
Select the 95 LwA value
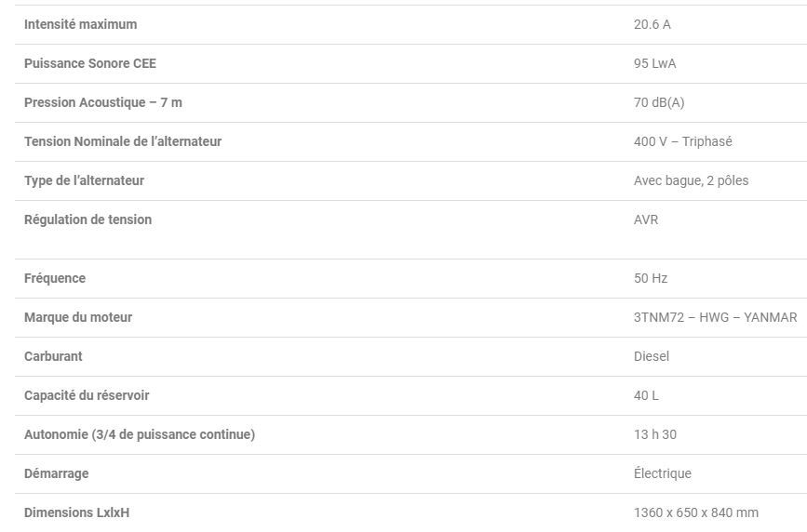pos(654,63)
